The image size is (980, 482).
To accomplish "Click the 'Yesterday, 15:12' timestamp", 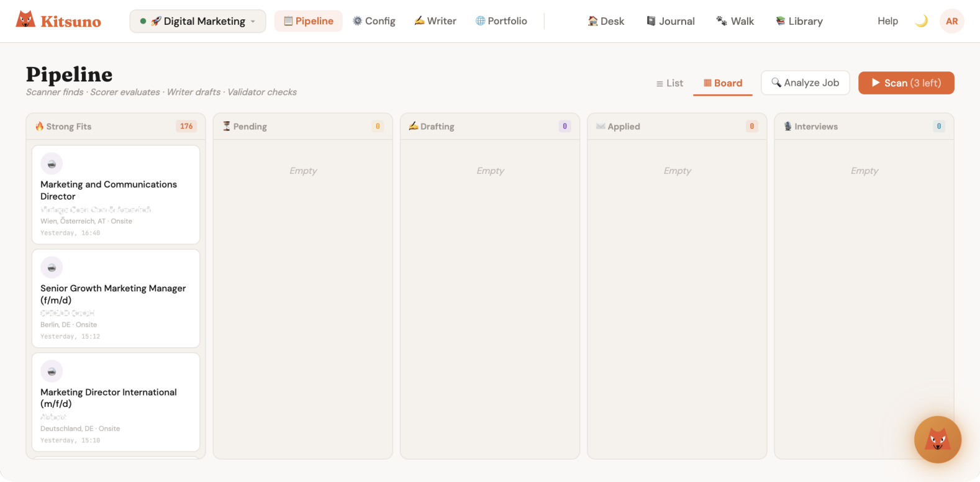I will click(x=70, y=337).
